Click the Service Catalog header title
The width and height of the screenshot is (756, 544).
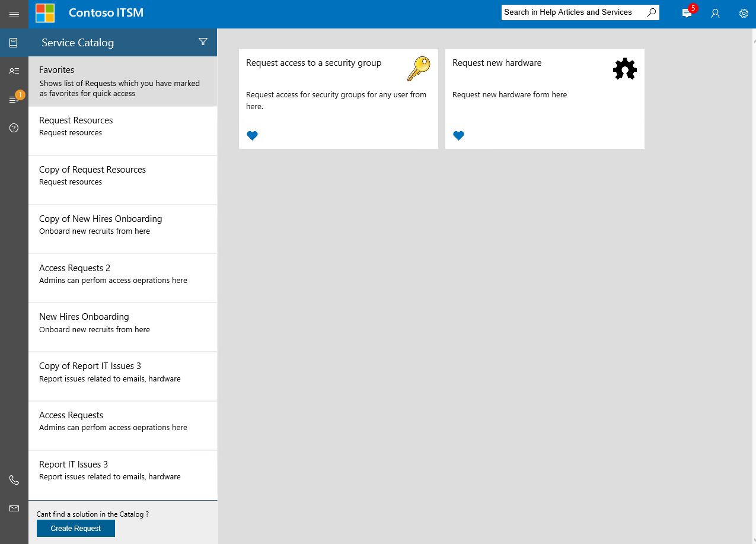pos(78,43)
